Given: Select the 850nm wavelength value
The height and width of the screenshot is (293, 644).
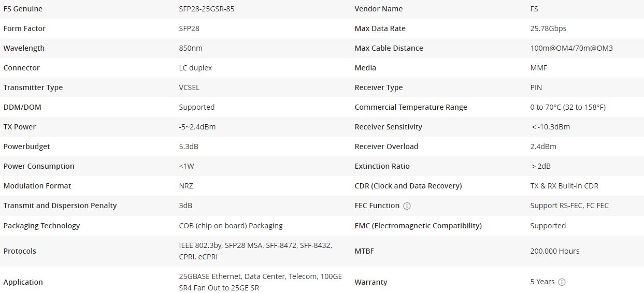Looking at the screenshot, I should pyautogui.click(x=191, y=48).
